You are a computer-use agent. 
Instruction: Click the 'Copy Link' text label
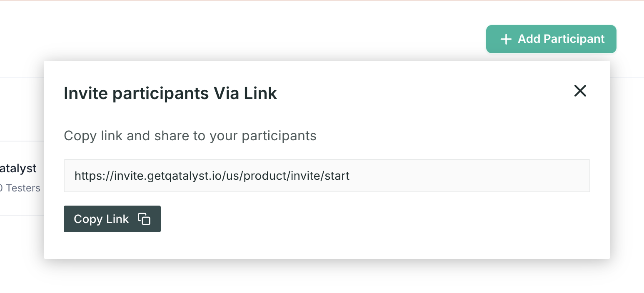tap(101, 219)
